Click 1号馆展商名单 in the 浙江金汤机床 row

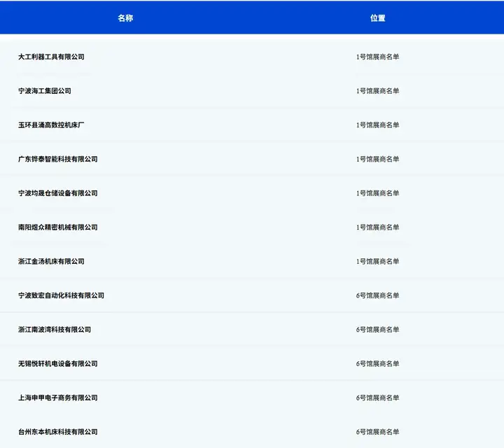pyautogui.click(x=378, y=261)
